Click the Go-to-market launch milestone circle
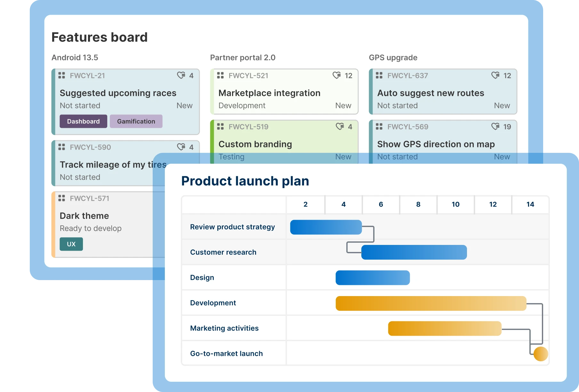 pos(541,354)
